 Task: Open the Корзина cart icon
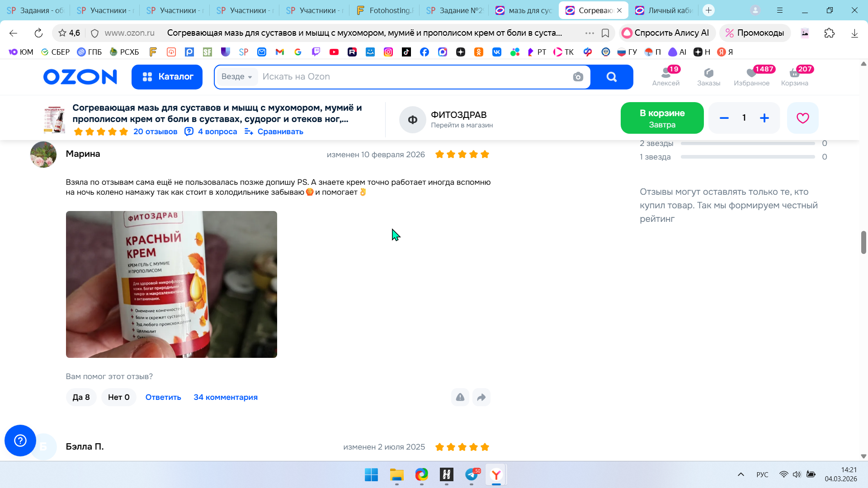794,76
